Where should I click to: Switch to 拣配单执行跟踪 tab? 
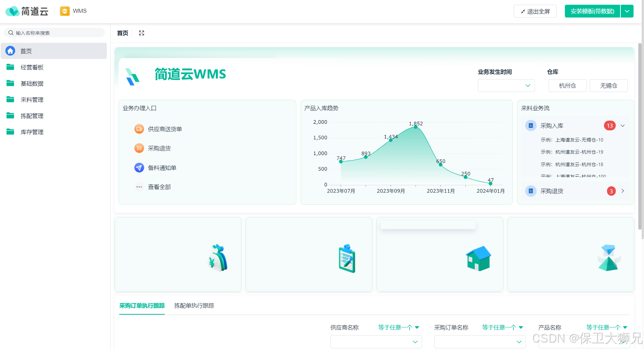[194, 306]
